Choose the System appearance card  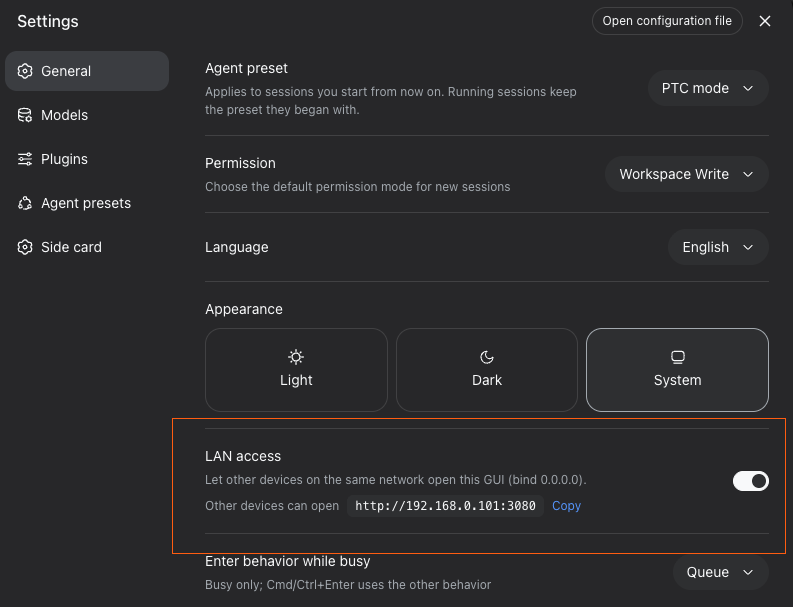tap(678, 370)
